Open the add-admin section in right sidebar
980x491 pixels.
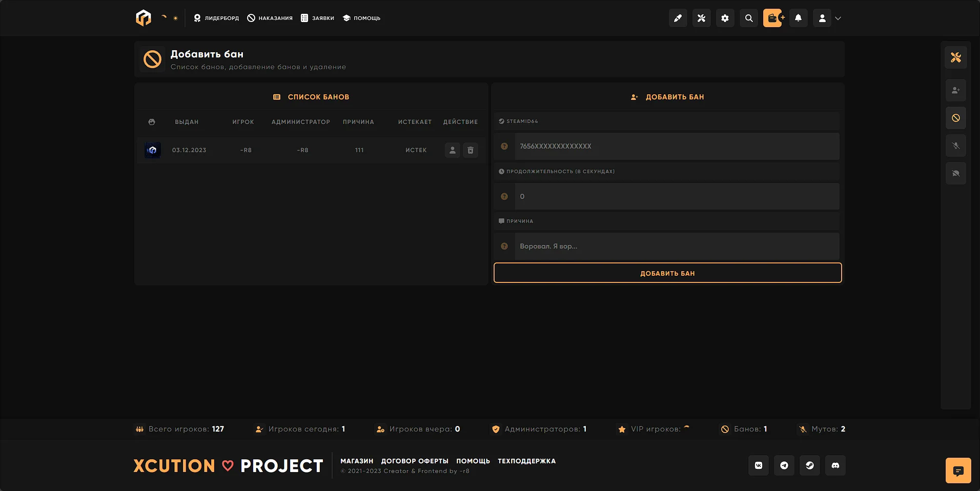955,91
